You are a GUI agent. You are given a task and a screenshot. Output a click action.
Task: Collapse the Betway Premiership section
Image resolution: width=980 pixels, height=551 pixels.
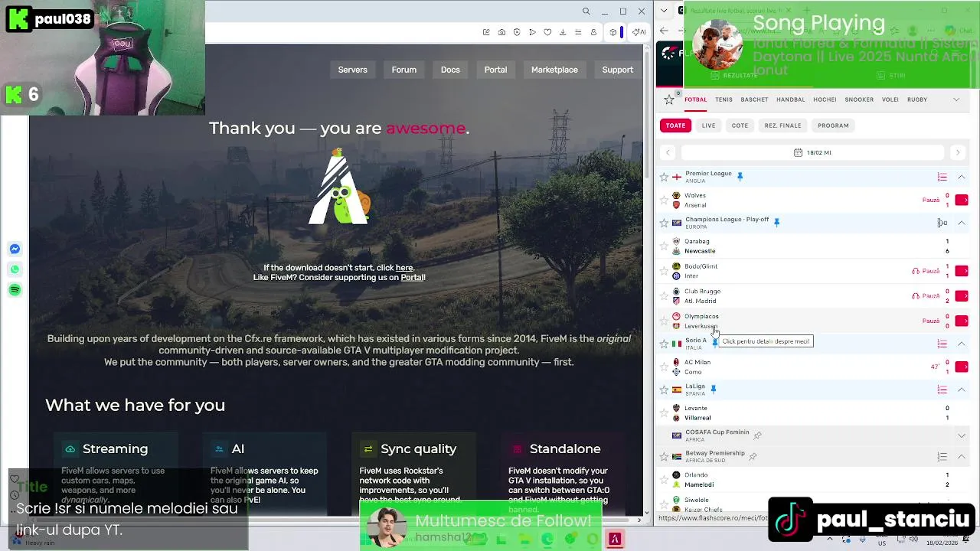(x=962, y=457)
